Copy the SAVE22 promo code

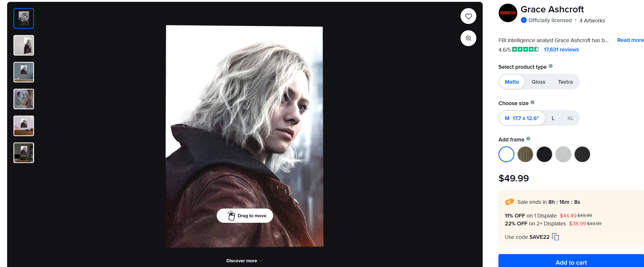pos(555,237)
